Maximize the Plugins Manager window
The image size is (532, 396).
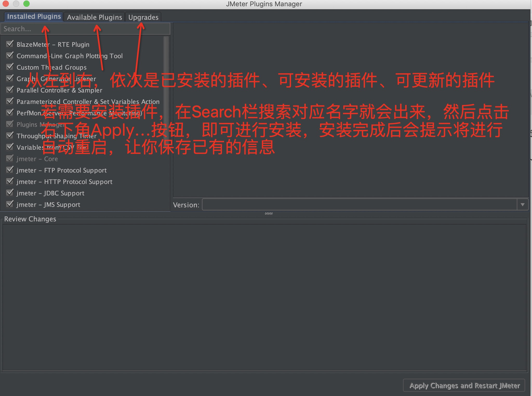click(x=26, y=4)
